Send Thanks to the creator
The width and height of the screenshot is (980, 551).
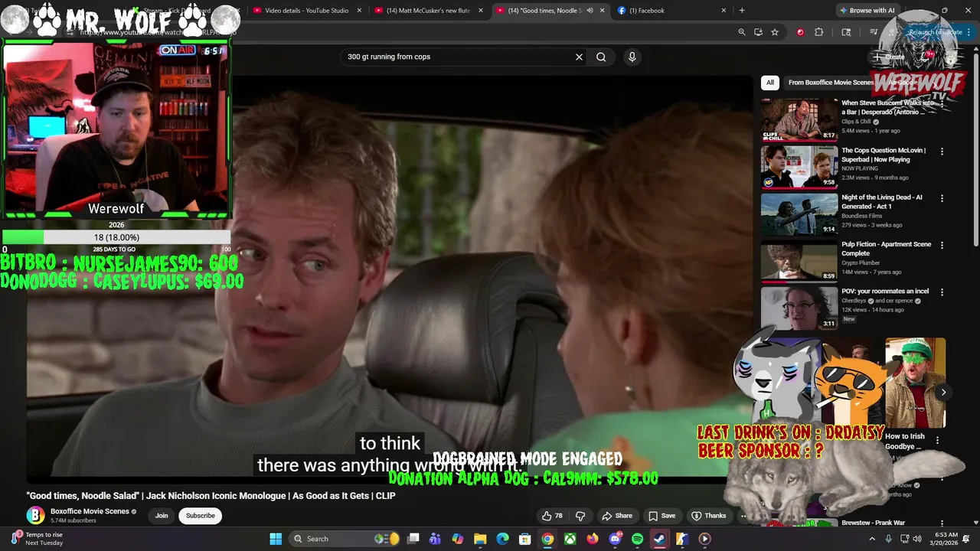tap(709, 516)
